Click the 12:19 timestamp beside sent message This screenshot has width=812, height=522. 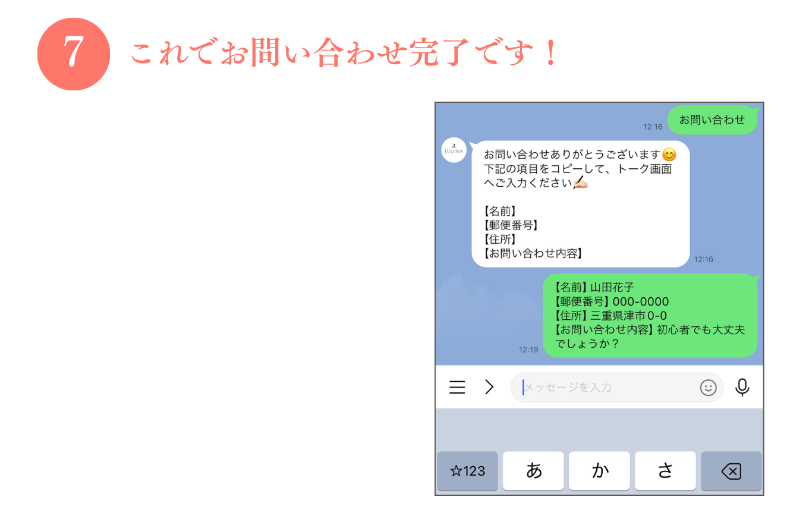[528, 350]
